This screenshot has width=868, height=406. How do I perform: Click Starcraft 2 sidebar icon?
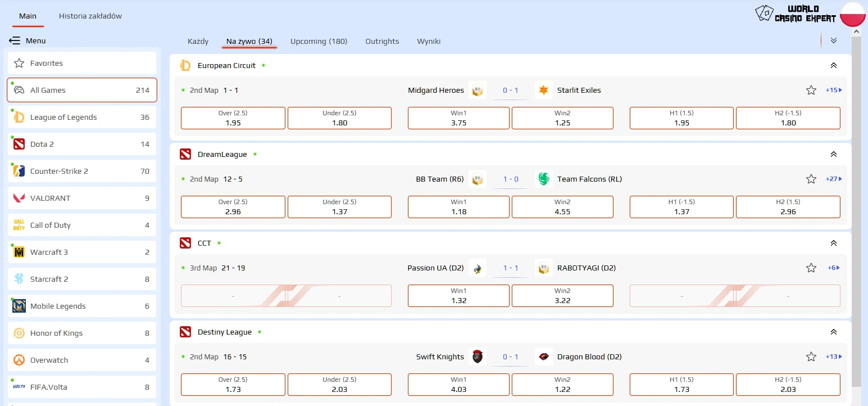coord(19,279)
